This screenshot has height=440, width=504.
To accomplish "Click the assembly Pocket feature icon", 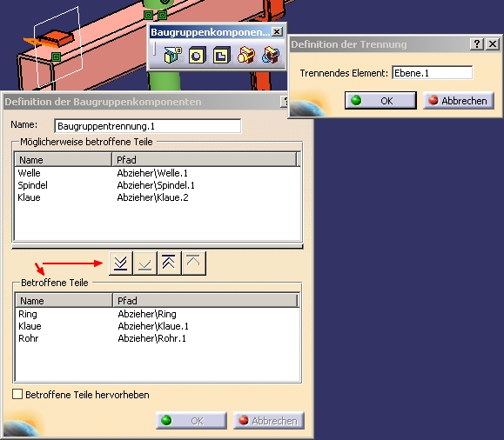I will click(x=221, y=56).
